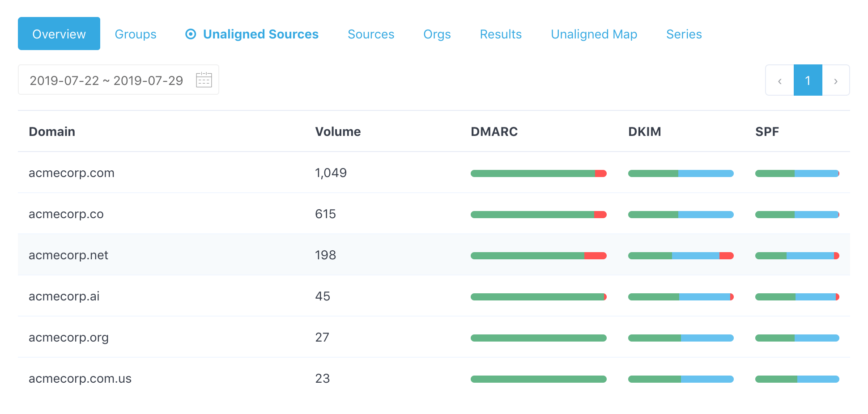This screenshot has width=868, height=414.
Task: Click the DMARC column header
Action: 494,131
